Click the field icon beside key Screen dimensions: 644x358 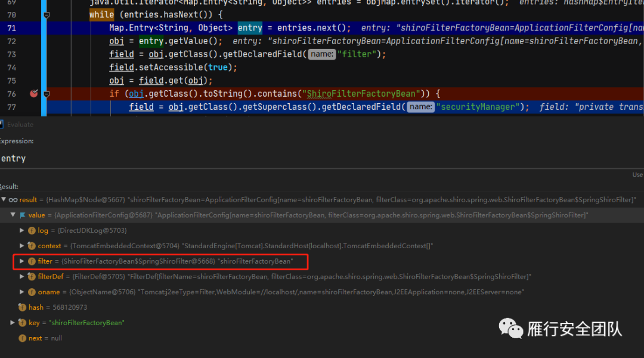click(x=22, y=323)
